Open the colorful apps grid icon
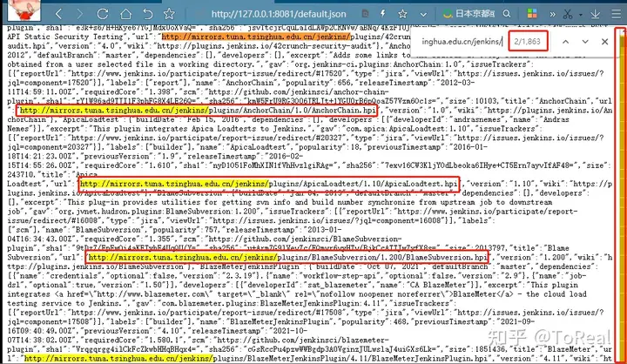627x364 pixels. click(532, 14)
